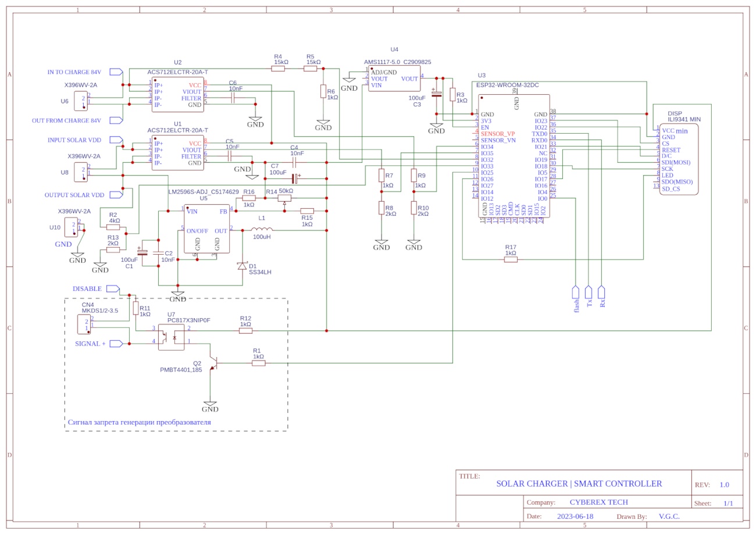Select the DISP ILI9341 display connector
Screen dimensions: 756x535
(x=679, y=159)
